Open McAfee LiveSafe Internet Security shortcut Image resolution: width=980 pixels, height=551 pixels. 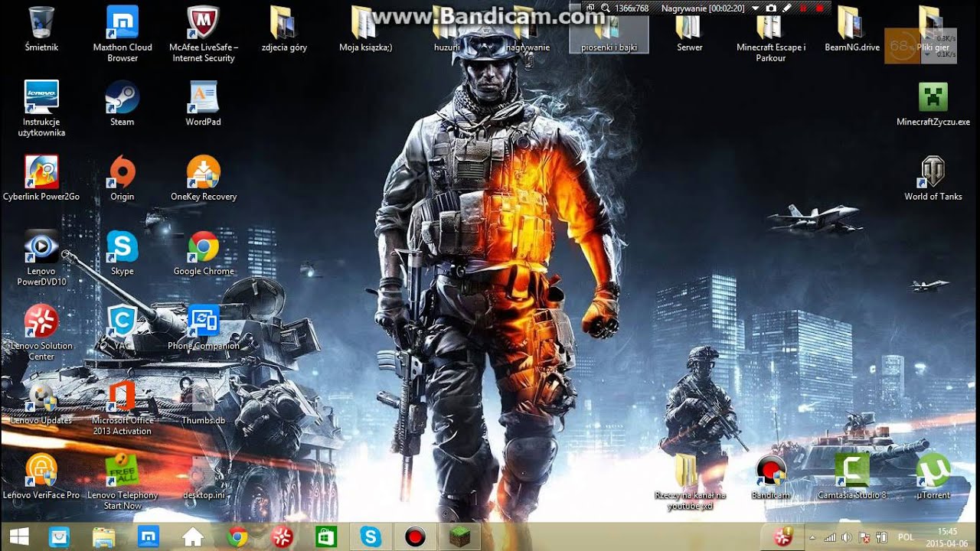[204, 34]
